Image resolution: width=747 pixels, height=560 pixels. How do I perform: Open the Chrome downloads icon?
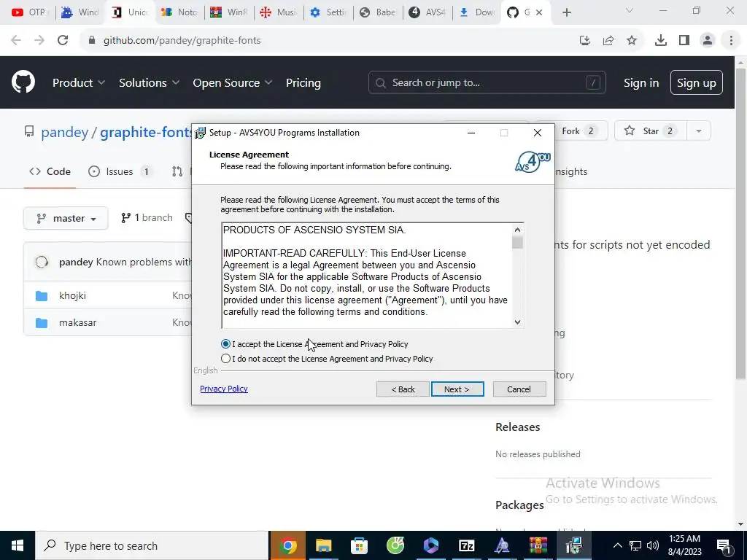tap(660, 41)
